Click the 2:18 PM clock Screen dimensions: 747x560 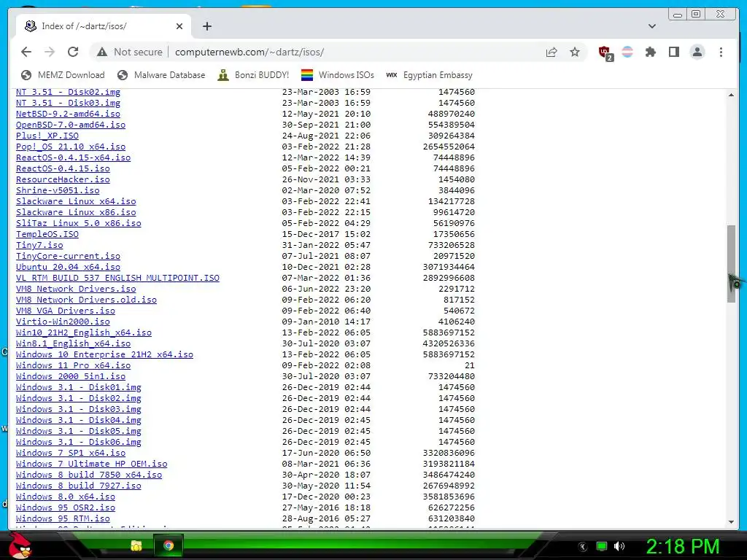pyautogui.click(x=682, y=546)
